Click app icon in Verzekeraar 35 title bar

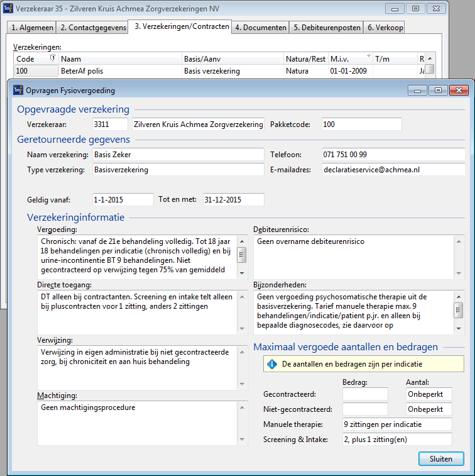[8, 9]
